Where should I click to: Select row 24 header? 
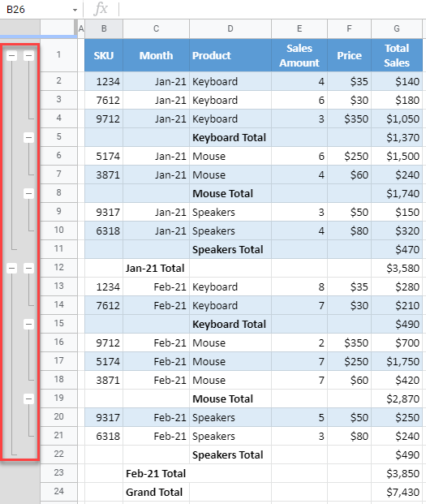(x=58, y=492)
